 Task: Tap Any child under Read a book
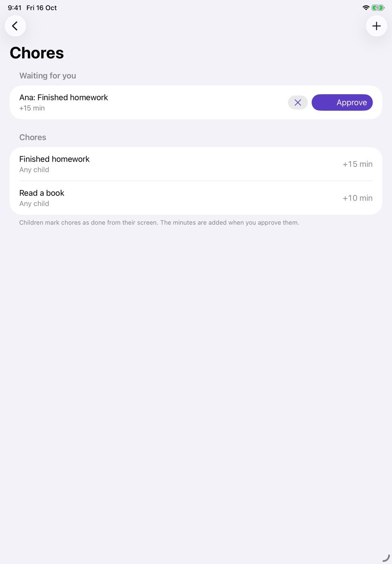[34, 203]
